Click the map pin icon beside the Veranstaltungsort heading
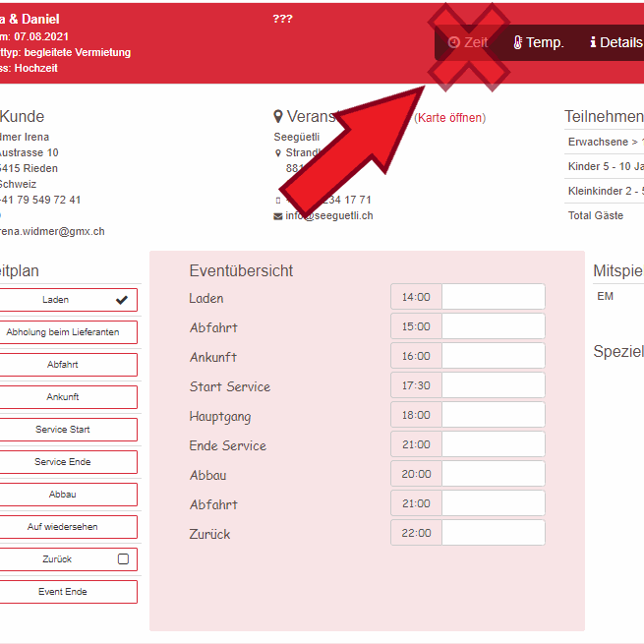This screenshot has width=644, height=644. 278,117
